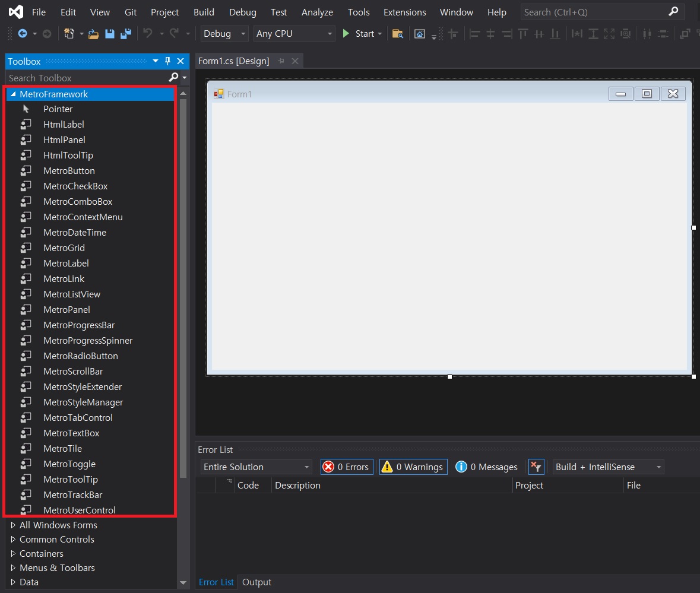The image size is (700, 593).
Task: Sort error list by Project column
Action: click(568, 486)
